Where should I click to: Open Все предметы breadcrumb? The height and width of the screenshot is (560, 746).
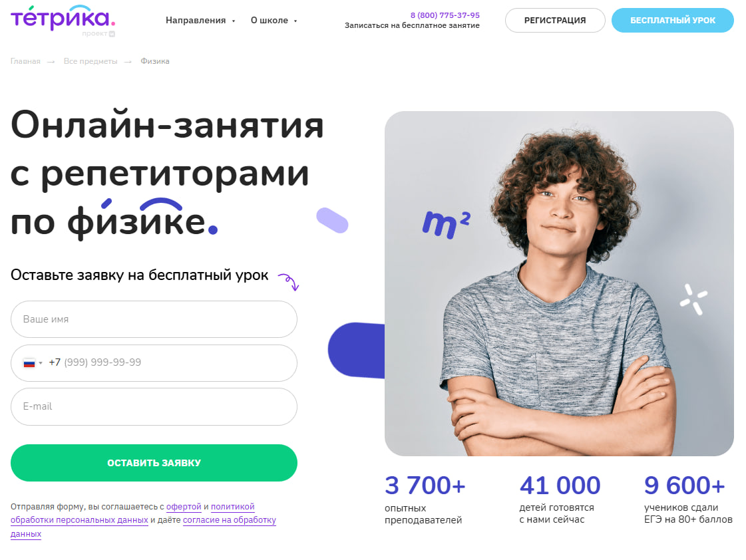91,61
